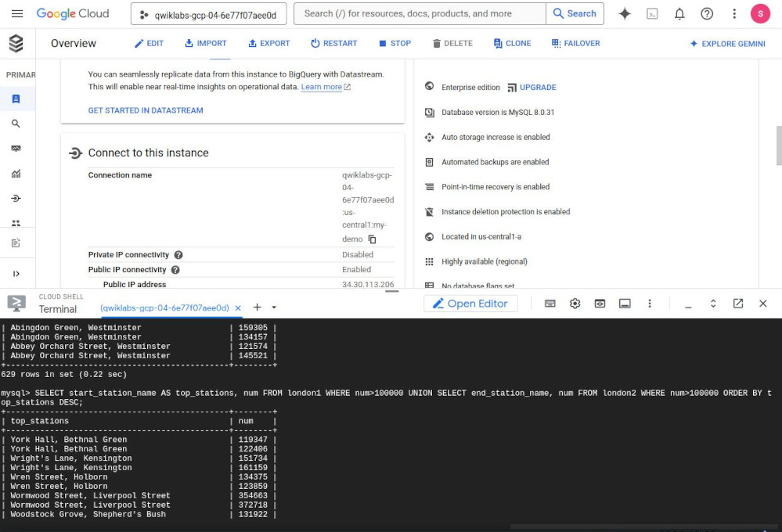782x532 pixels.
Task: Open the notepad sidebar icon at bottom
Action: (x=16, y=243)
